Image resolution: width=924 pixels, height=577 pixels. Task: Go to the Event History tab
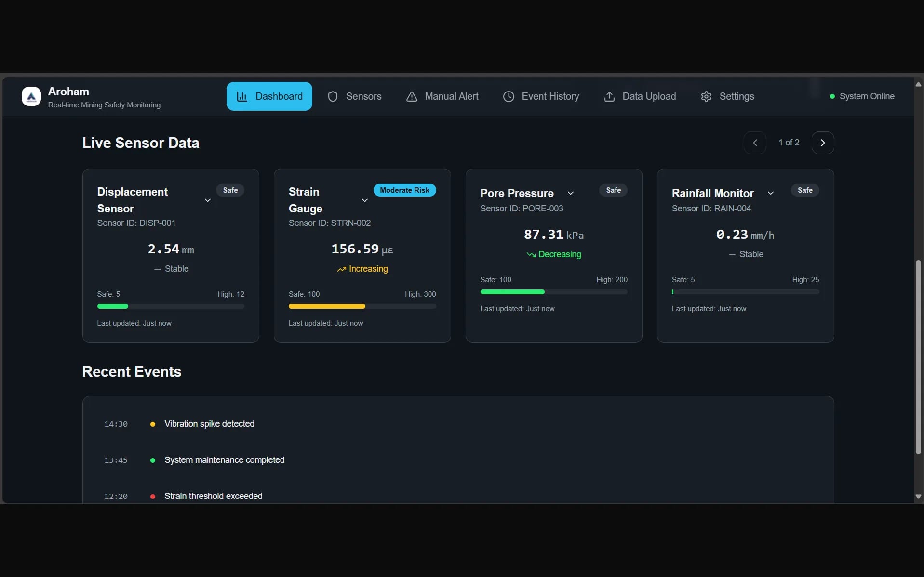tap(541, 96)
